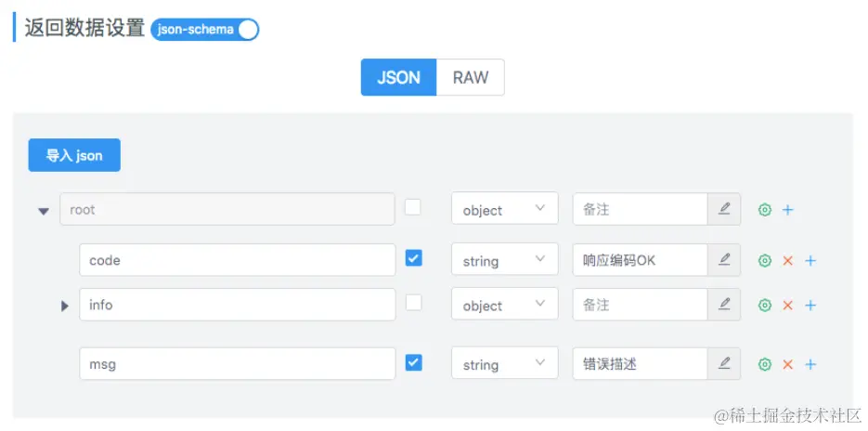
Task: Open type dropdown for msg row
Action: (505, 363)
